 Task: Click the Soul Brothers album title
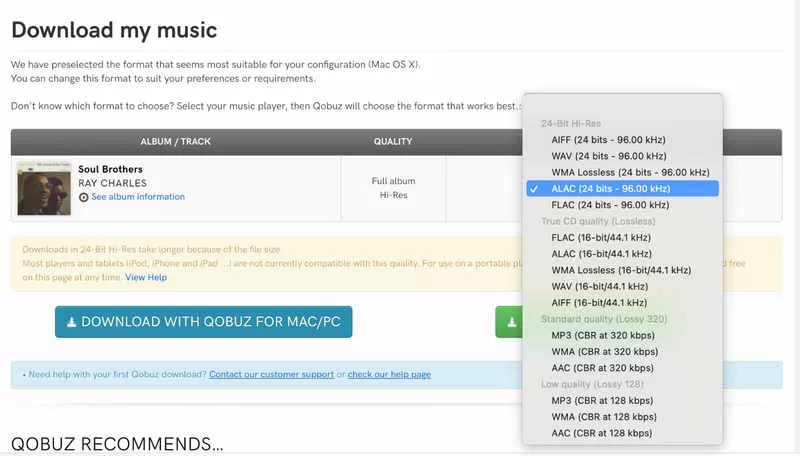110,169
